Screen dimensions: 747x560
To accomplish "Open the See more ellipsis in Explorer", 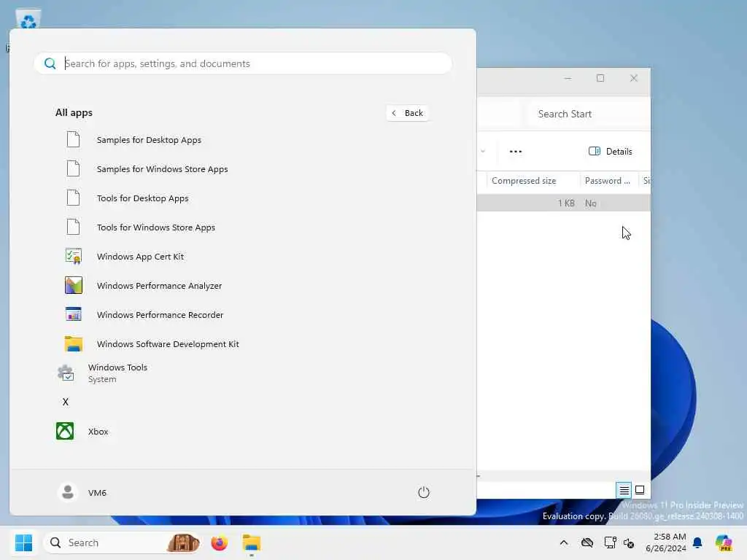I will coord(516,152).
